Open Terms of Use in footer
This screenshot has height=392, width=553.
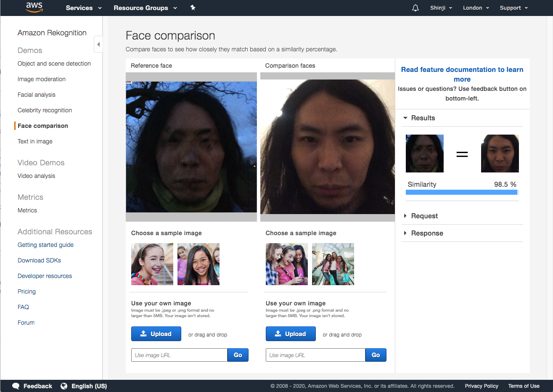point(524,386)
